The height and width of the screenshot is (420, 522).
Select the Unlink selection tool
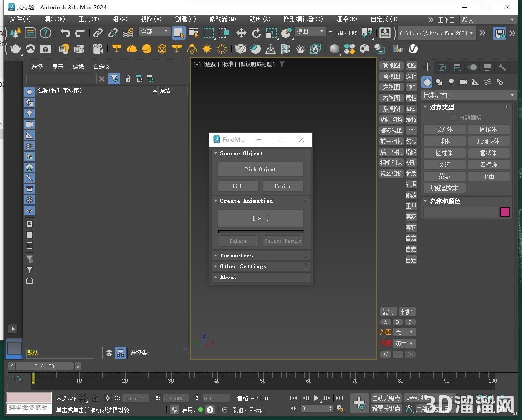[x=113, y=33]
